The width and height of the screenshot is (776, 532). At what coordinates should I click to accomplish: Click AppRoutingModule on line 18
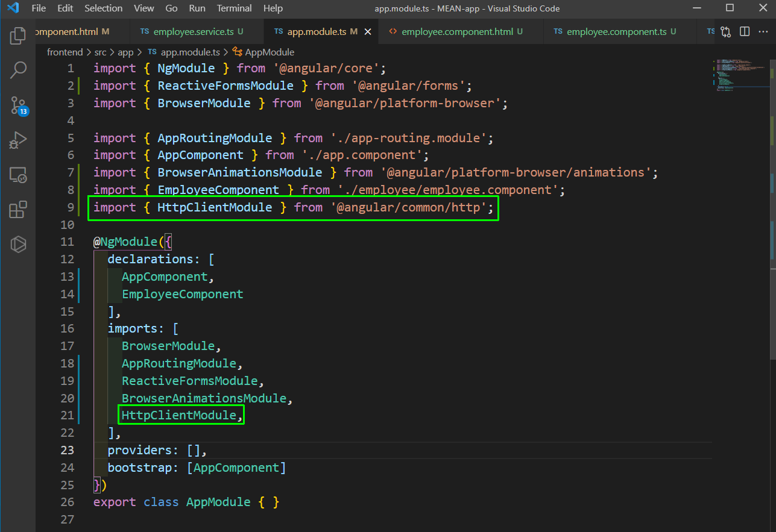179,363
